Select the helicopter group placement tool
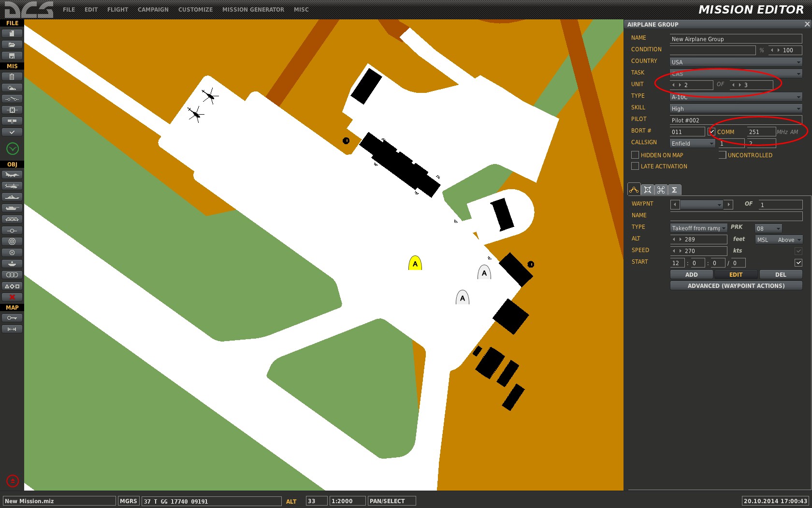Viewport: 812px width, 508px height. 12,186
